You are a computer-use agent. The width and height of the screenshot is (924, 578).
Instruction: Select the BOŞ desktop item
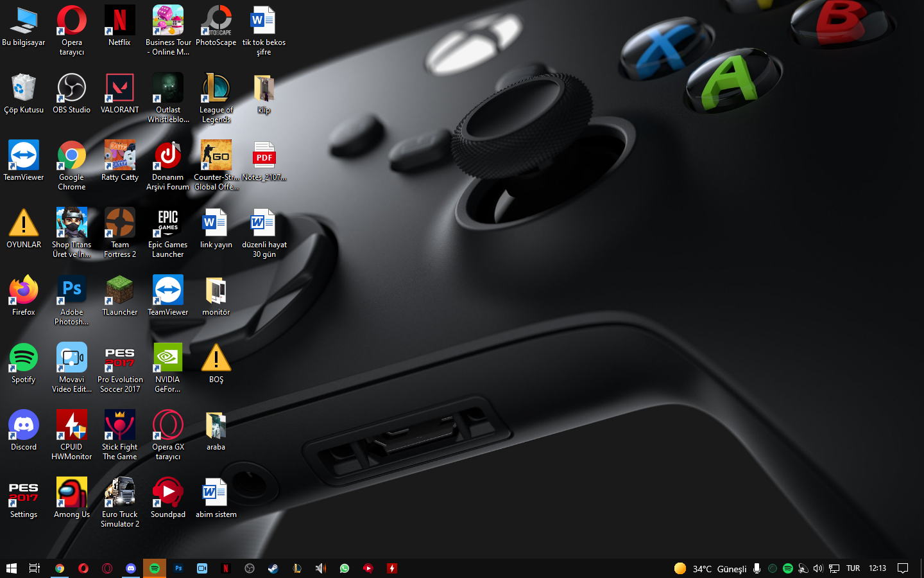pos(216,363)
